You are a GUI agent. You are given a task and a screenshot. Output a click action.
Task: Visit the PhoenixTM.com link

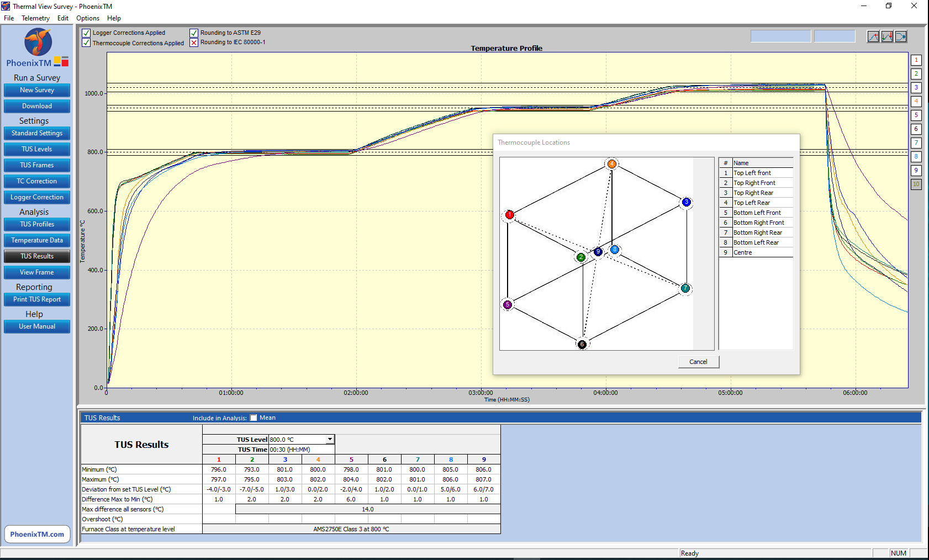coord(37,534)
